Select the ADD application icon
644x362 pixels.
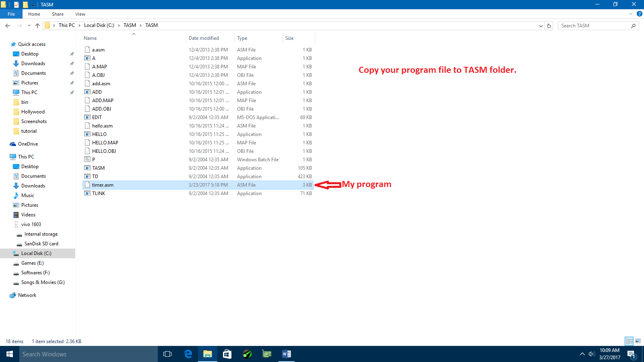pos(87,92)
